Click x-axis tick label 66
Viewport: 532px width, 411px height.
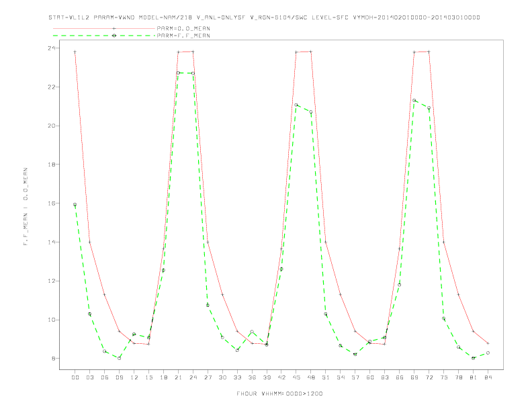pyautogui.click(x=400, y=377)
